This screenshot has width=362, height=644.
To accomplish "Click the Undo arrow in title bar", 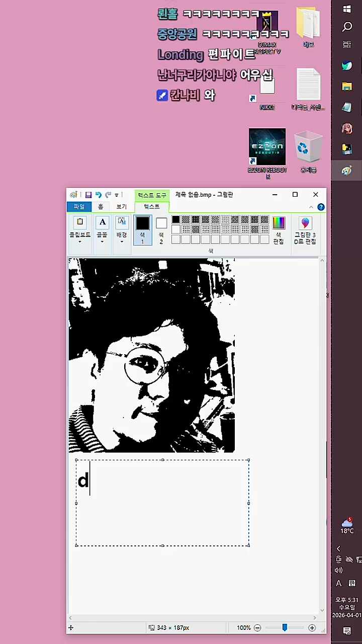I will (x=99, y=195).
